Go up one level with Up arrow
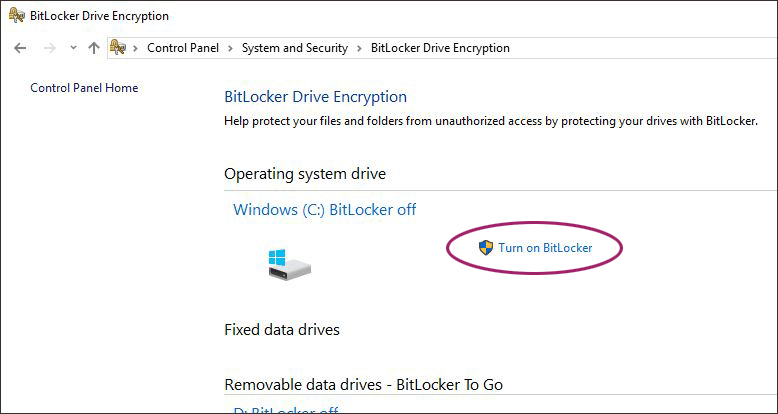The height and width of the screenshot is (414, 778). (94, 48)
